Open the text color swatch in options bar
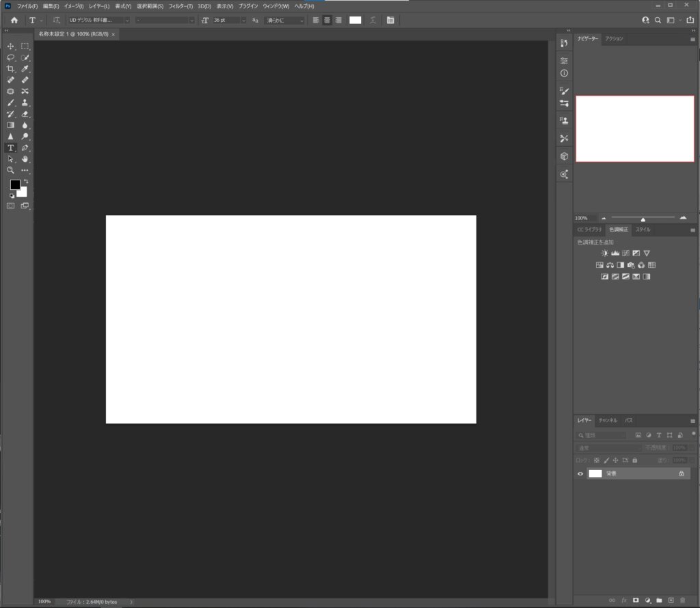Screen dimensions: 700x608 [x=355, y=20]
